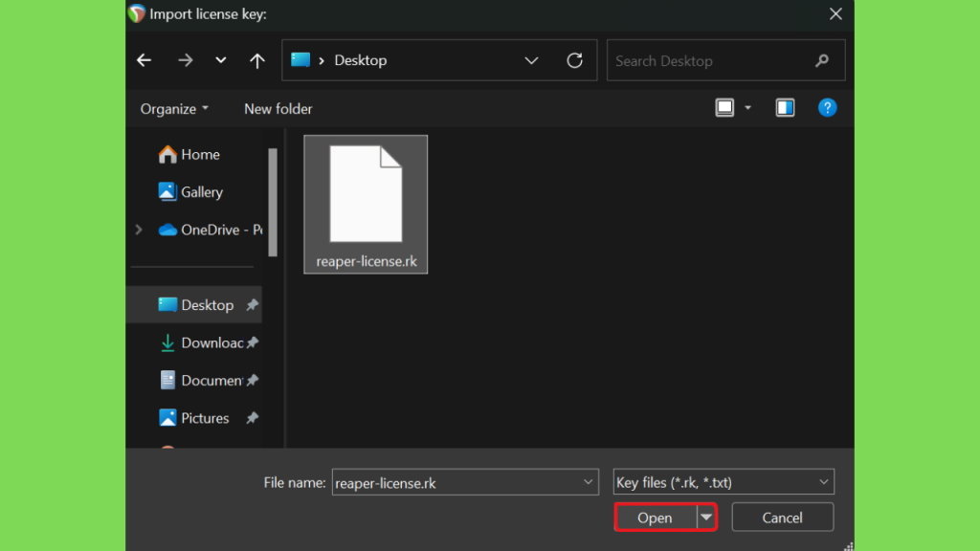Expand the File name dropdown arrow
Screen dimensions: 980x551
[588, 482]
